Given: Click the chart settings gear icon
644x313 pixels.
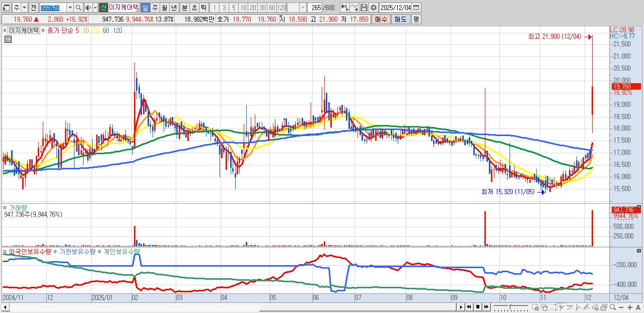Looking at the screenshot, I should point(374,8).
